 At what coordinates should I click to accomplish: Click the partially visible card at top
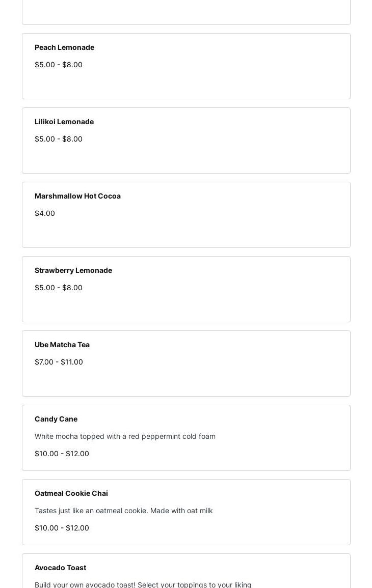coord(186,11)
